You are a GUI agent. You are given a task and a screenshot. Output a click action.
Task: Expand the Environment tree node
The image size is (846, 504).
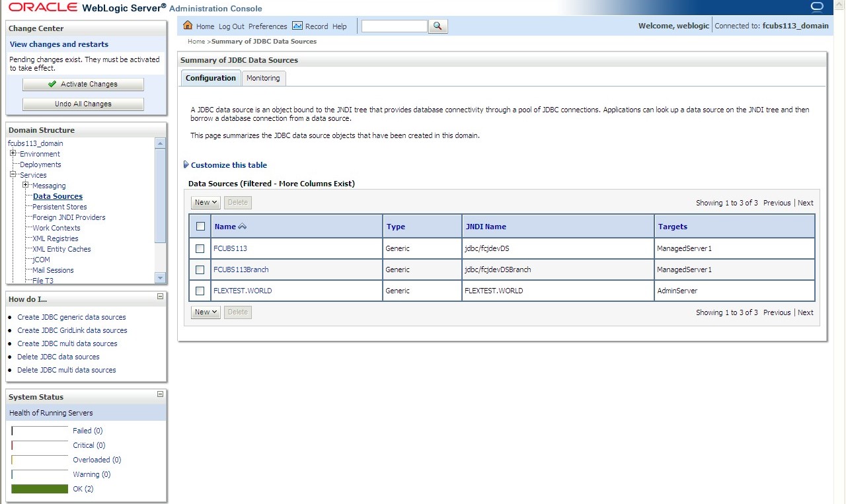[13, 153]
